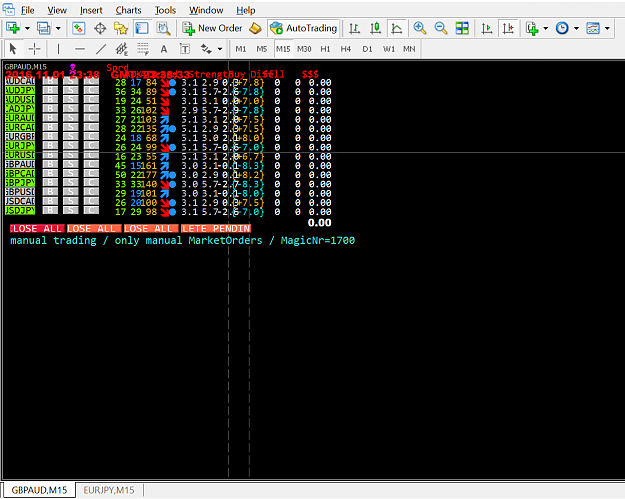This screenshot has height=499, width=625.
Task: Select the crosshair tool
Action: [35, 49]
